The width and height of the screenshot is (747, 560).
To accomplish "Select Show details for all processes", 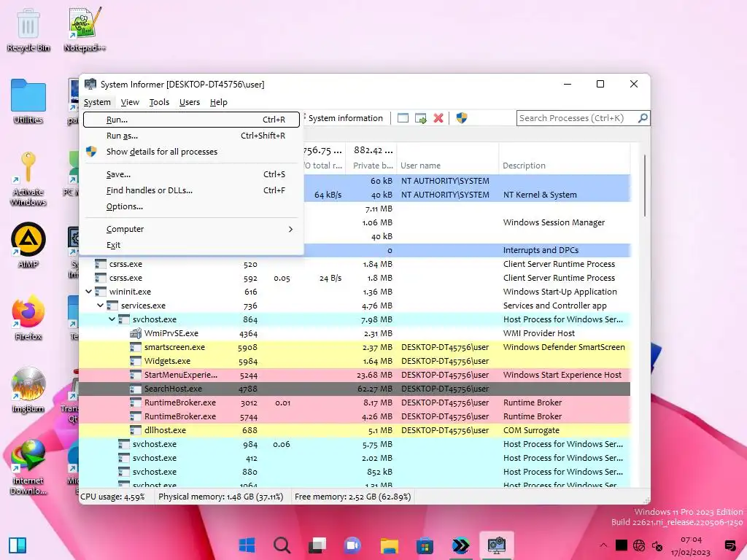I will [x=191, y=152].
